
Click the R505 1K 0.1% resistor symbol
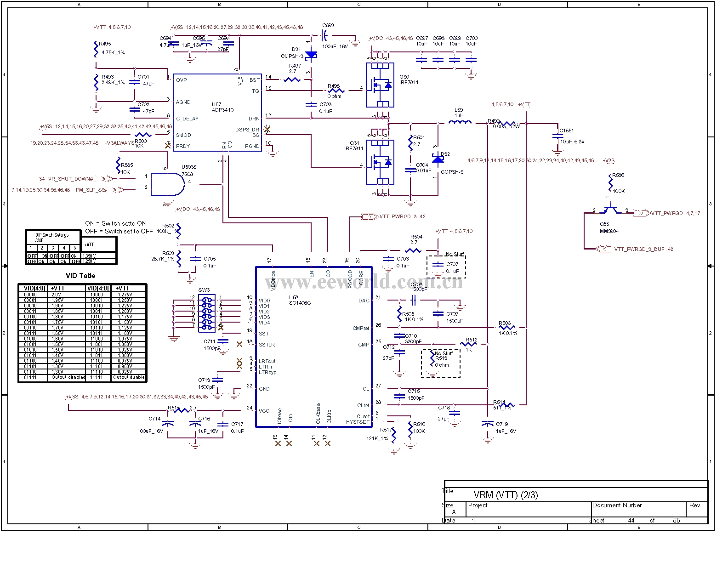pos(399,314)
